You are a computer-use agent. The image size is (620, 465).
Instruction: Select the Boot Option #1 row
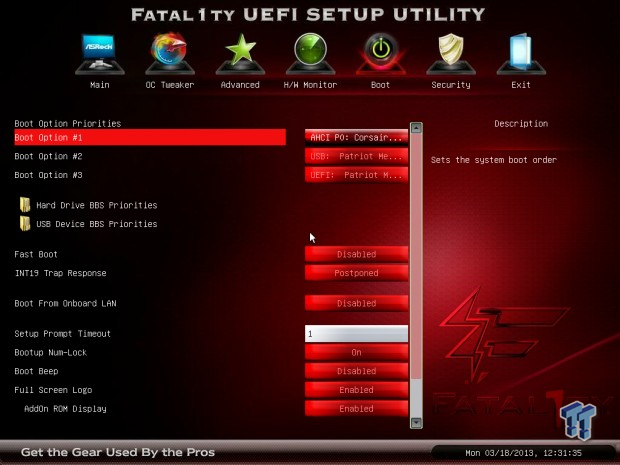(150, 137)
